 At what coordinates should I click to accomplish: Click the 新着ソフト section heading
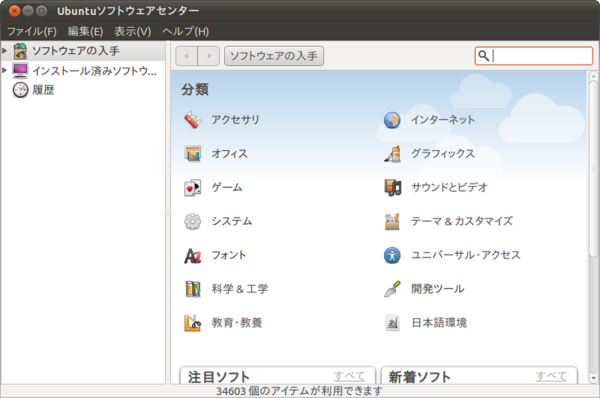[420, 377]
